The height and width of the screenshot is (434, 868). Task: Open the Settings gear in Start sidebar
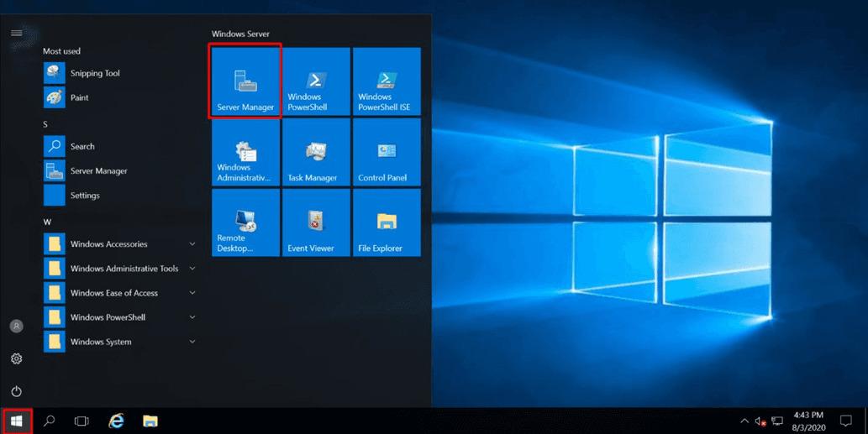point(17,358)
